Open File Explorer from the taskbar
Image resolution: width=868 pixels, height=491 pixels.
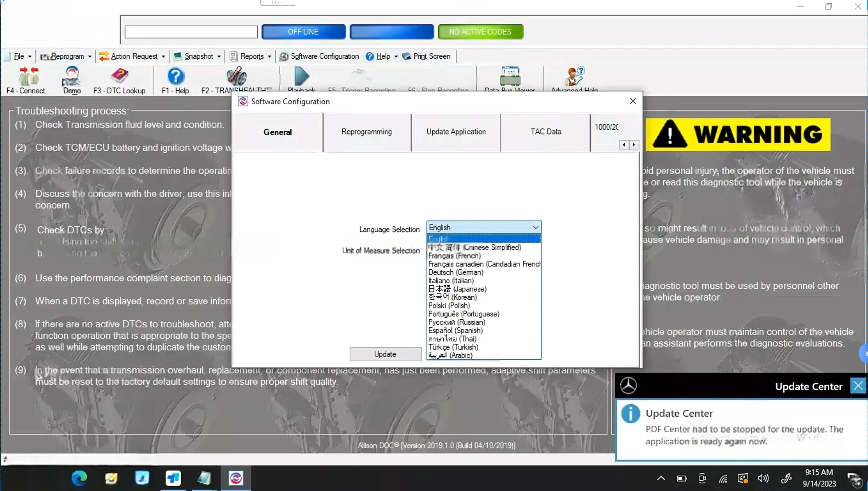(x=111, y=478)
